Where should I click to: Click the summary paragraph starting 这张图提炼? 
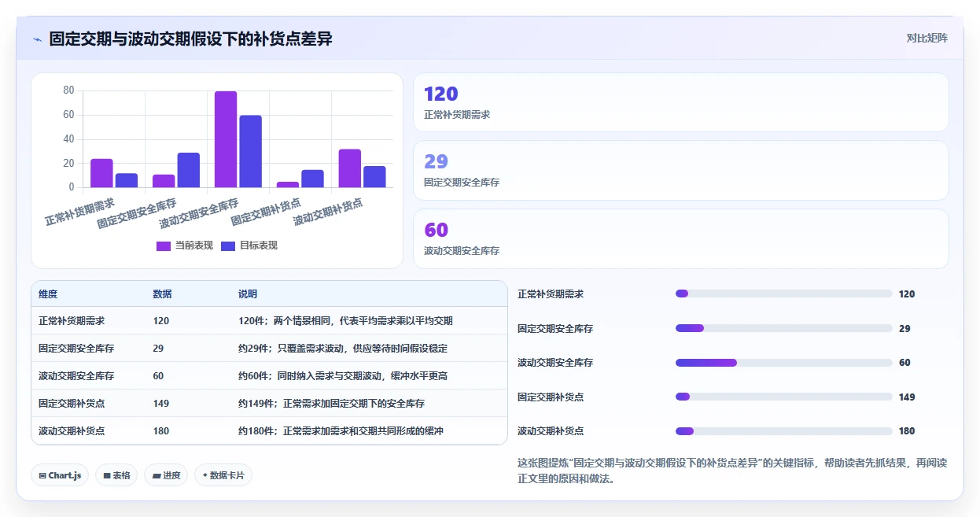(732, 471)
